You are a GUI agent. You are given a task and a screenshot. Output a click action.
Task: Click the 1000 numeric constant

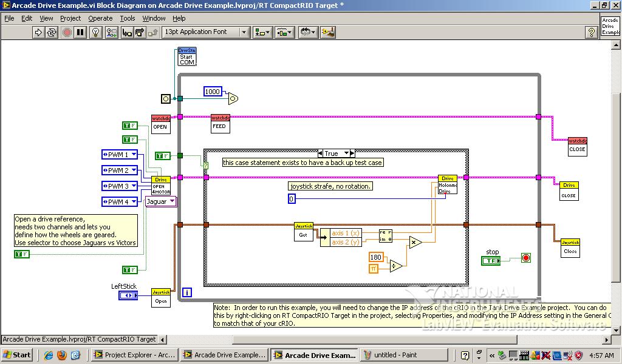212,92
